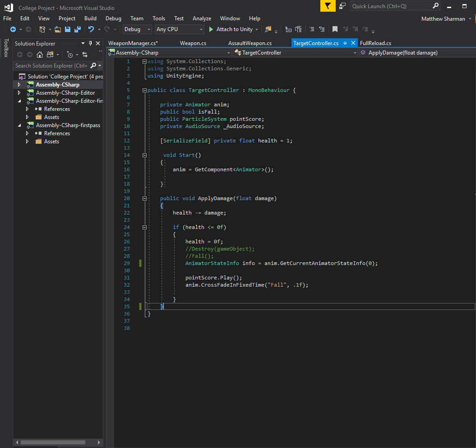Screen dimensions: 476x448
Task: Click the Increase Line Indent icon
Action: pos(298,29)
